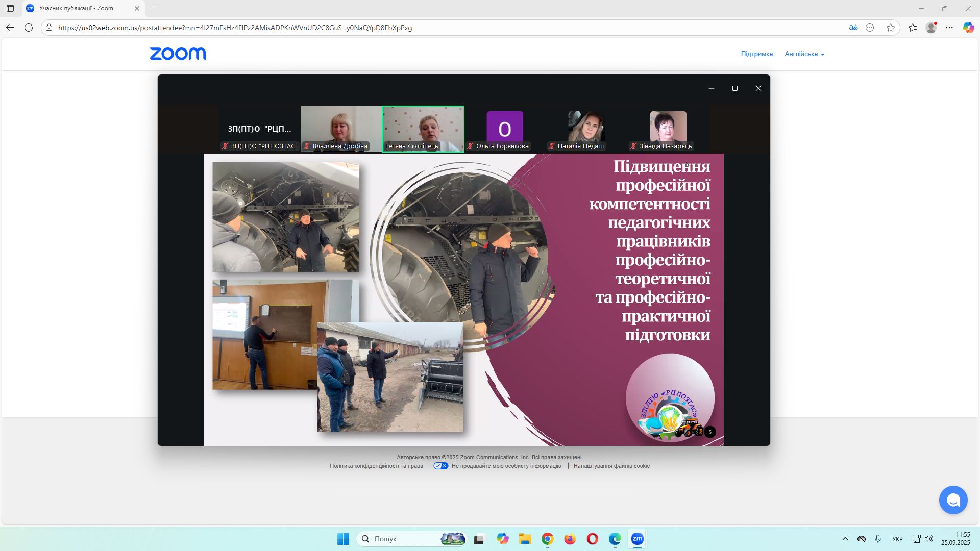Screen dimensions: 980x551
Task: Open Opera browser from taskbar
Action: coord(592,539)
